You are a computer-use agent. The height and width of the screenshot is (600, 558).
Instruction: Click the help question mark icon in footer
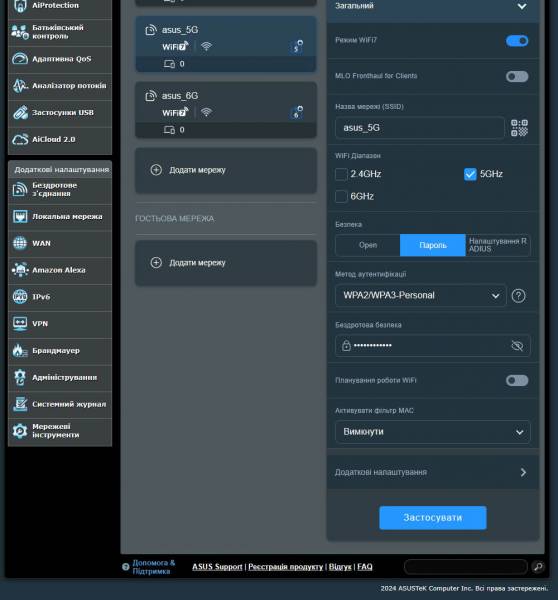(x=126, y=567)
